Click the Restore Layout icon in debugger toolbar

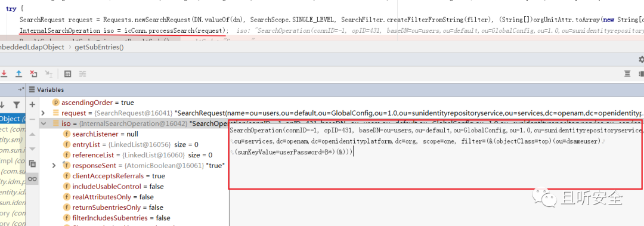[x=627, y=73]
